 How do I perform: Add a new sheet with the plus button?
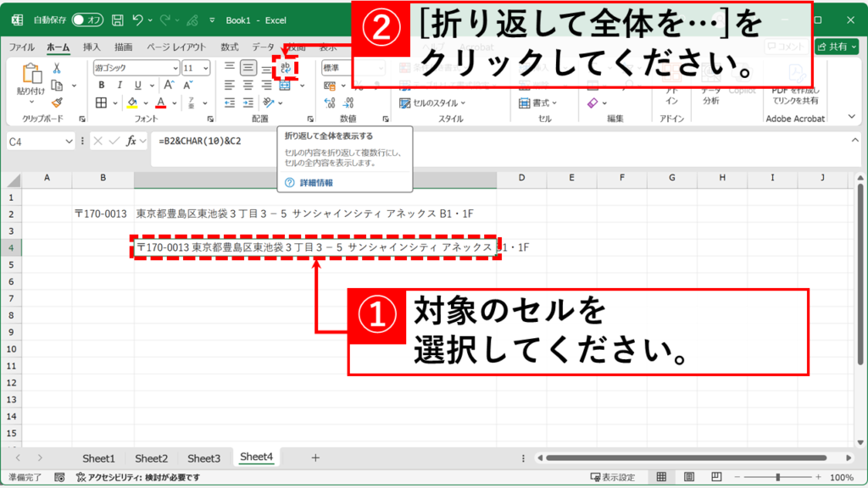(315, 457)
